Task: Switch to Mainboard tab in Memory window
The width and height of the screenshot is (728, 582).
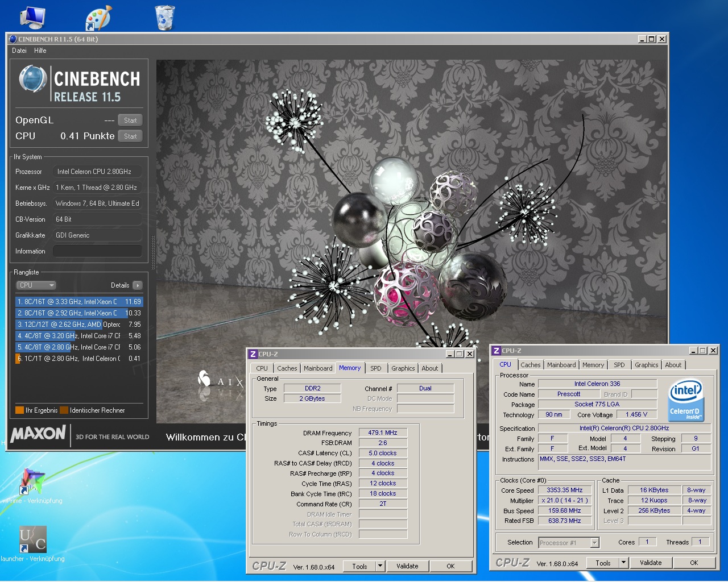Action: click(318, 368)
